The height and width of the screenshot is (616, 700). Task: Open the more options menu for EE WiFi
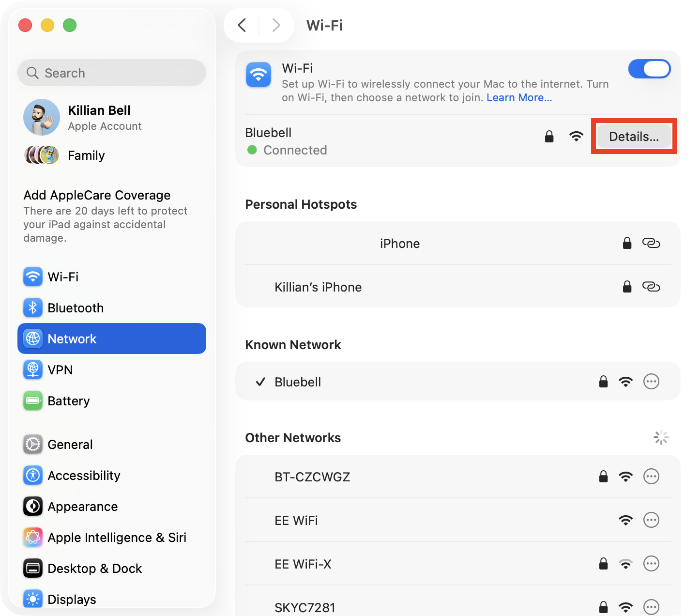pos(651,520)
